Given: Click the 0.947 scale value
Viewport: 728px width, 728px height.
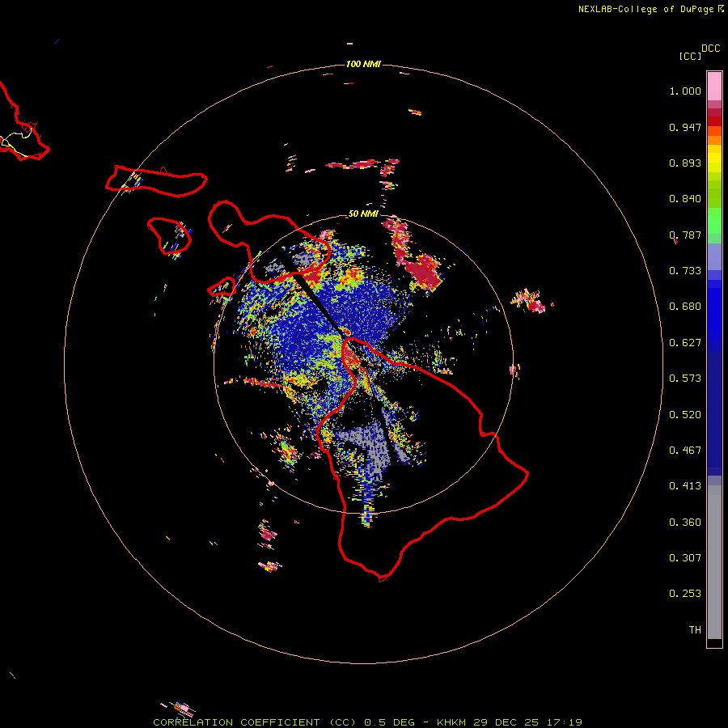Looking at the screenshot, I should [685, 127].
